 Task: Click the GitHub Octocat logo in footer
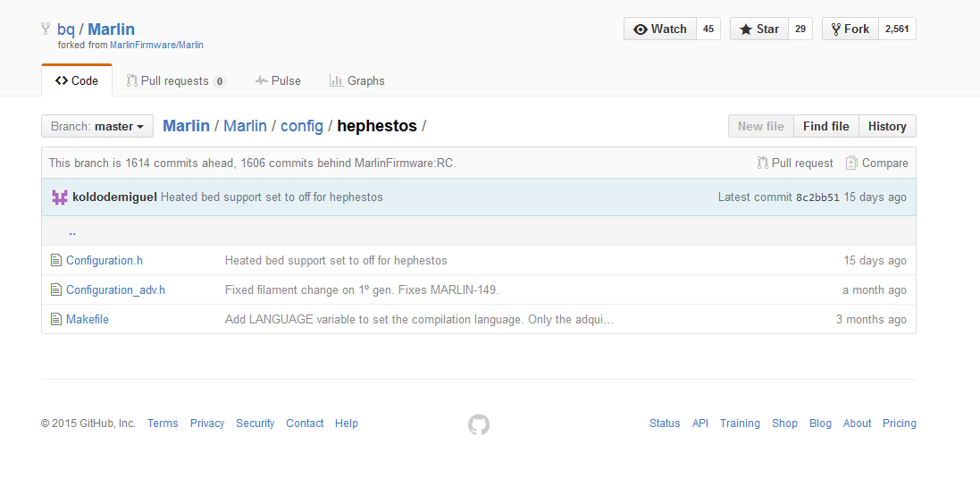click(479, 424)
